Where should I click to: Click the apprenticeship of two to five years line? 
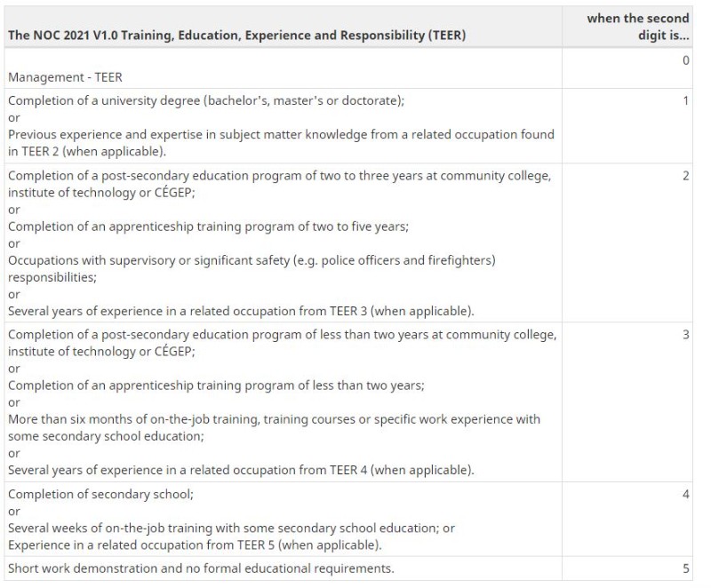208,226
